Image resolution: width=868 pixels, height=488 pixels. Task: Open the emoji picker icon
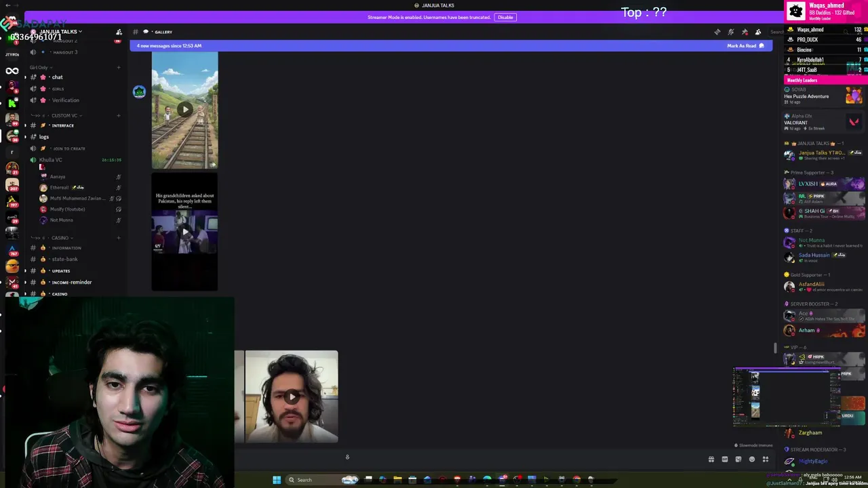(752, 460)
